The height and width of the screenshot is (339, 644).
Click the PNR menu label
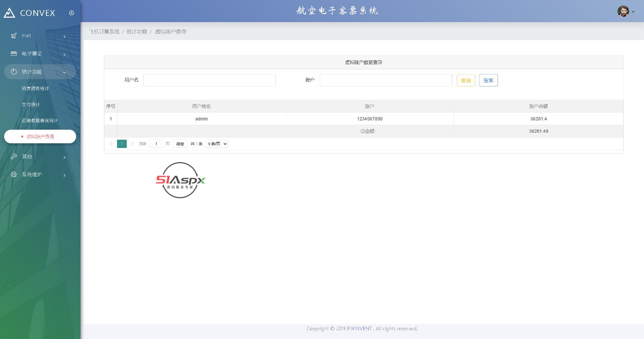pyautogui.click(x=26, y=36)
